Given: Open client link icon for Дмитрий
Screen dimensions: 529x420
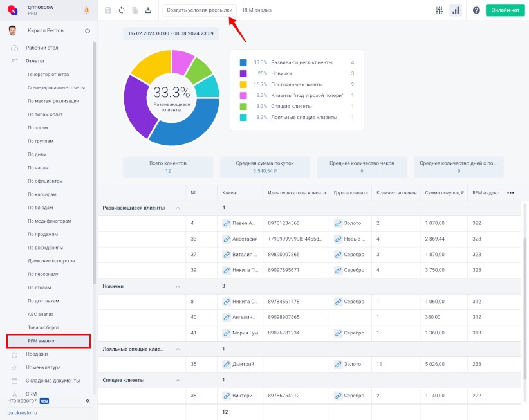Looking at the screenshot, I should click(227, 364).
